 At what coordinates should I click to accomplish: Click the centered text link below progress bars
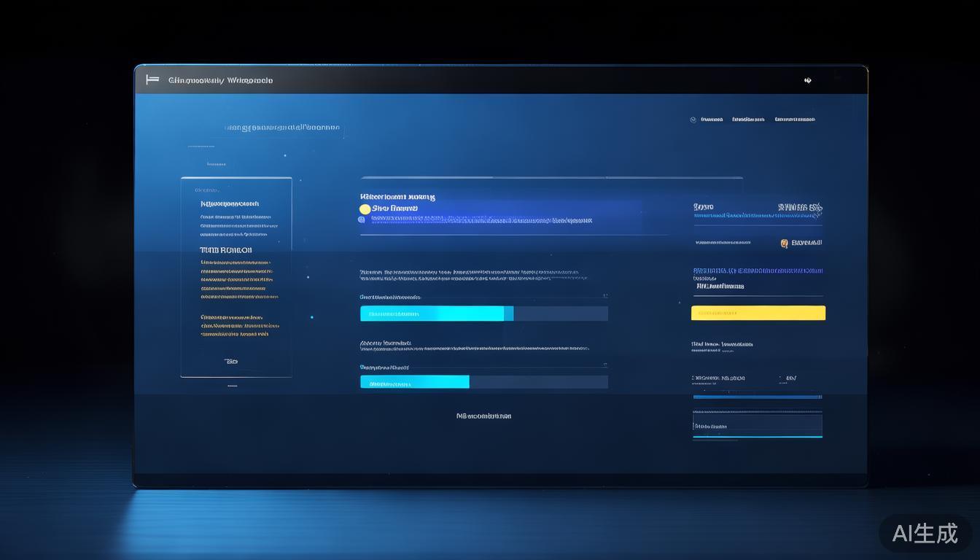[x=483, y=416]
